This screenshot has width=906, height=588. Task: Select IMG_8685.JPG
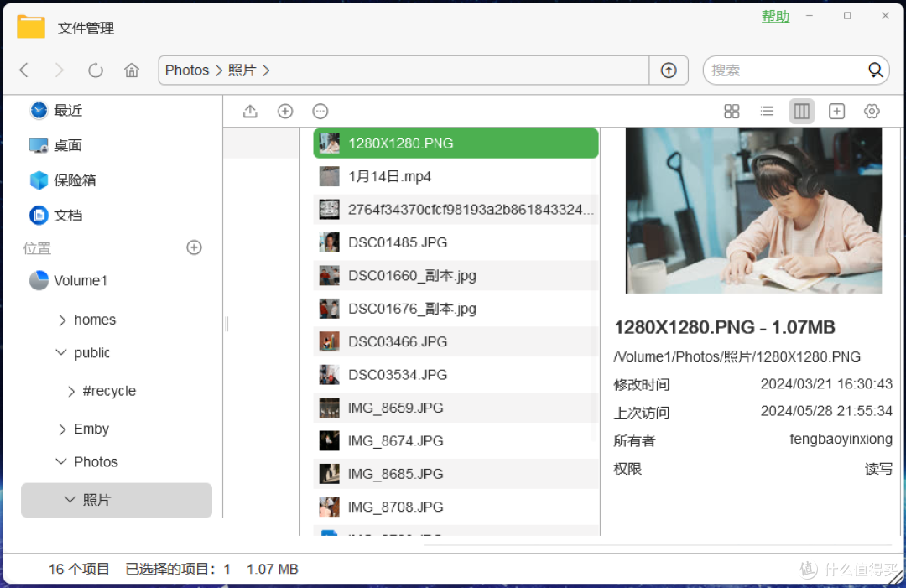tap(456, 474)
